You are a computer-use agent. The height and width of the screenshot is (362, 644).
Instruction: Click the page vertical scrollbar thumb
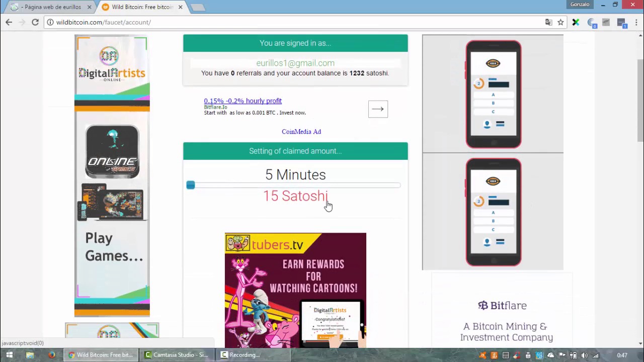[x=640, y=101]
